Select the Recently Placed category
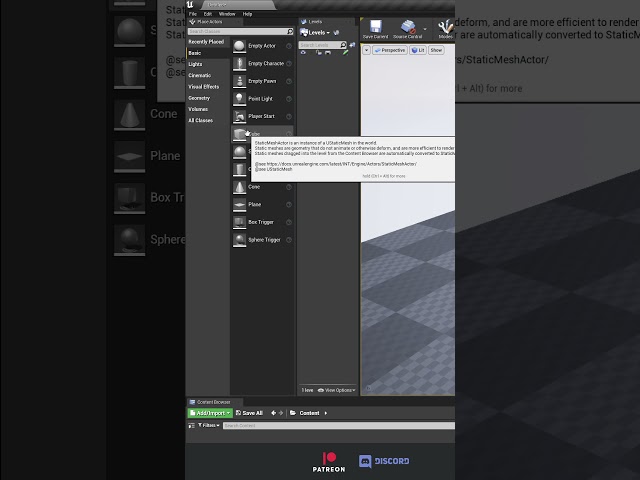 pos(206,42)
